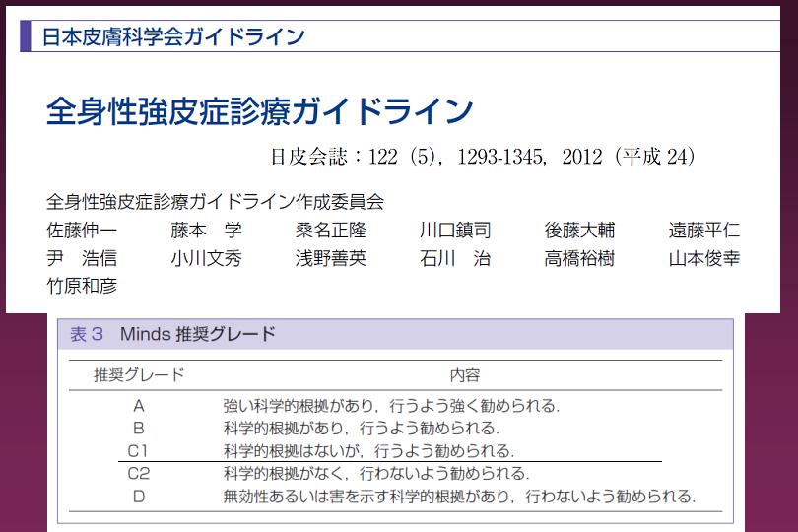Click grade cell C1
The width and height of the screenshot is (798, 532).
point(138,451)
